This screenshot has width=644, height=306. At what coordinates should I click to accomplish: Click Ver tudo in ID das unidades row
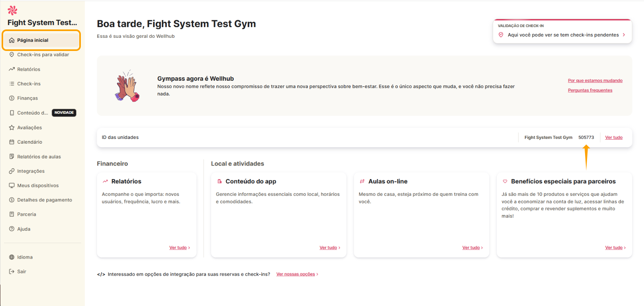[x=614, y=137]
